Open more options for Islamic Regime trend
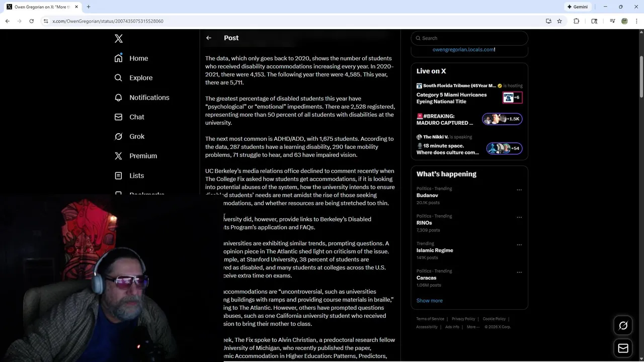This screenshot has height=362, width=644. 519,245
